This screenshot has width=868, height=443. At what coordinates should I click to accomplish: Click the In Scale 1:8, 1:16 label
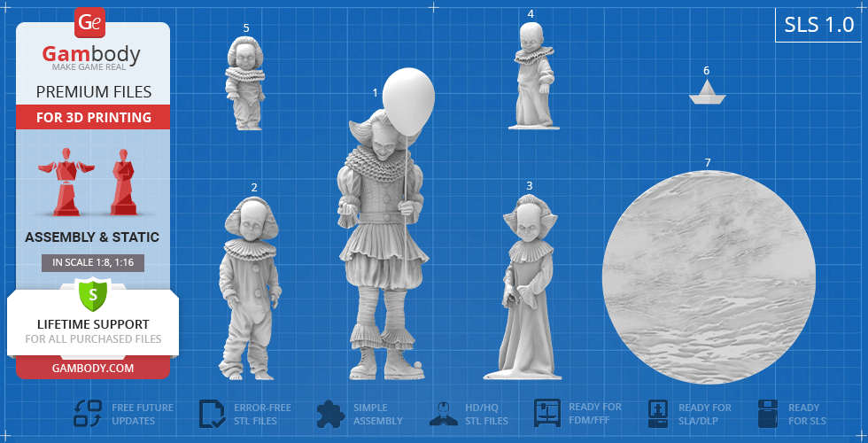tap(92, 262)
